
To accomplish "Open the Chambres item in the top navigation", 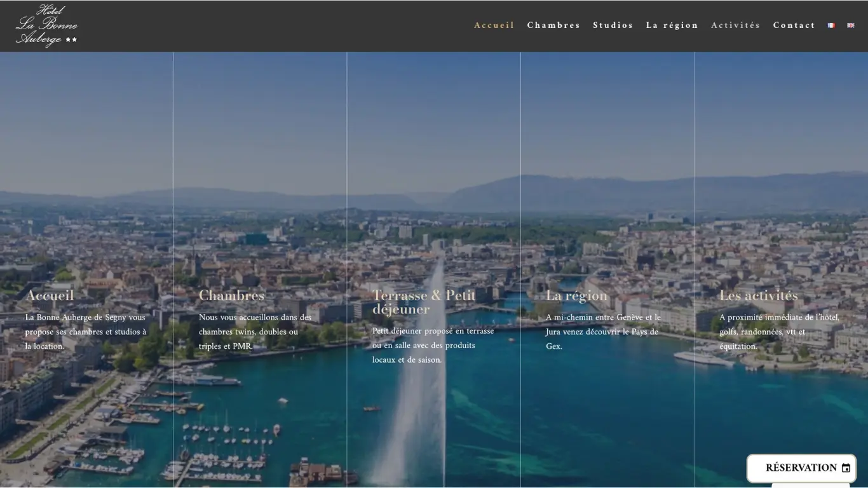I will click(x=553, y=25).
